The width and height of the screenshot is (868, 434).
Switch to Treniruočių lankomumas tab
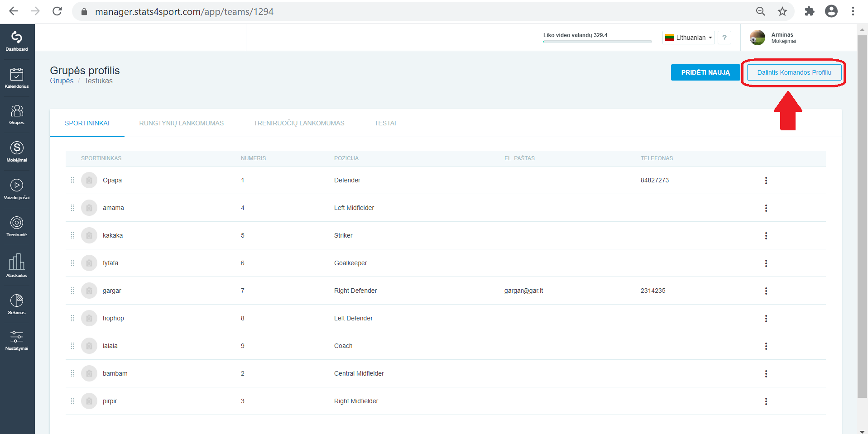coord(299,123)
